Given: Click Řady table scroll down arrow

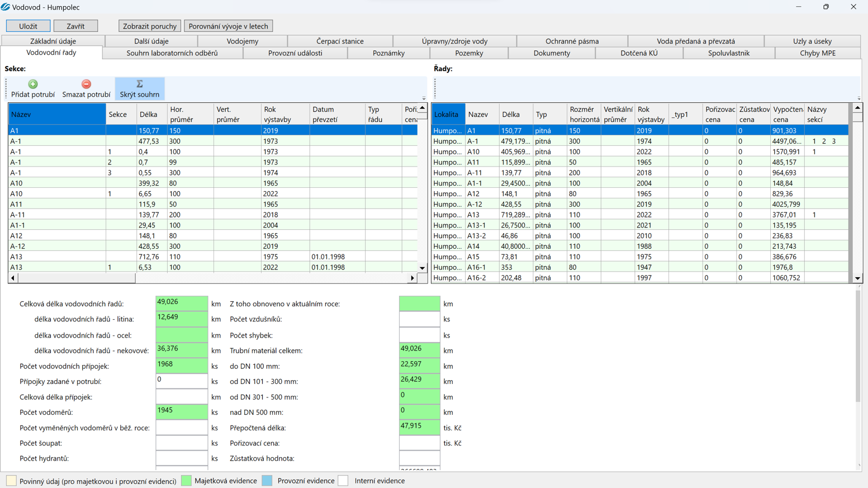Looking at the screenshot, I should point(857,278).
